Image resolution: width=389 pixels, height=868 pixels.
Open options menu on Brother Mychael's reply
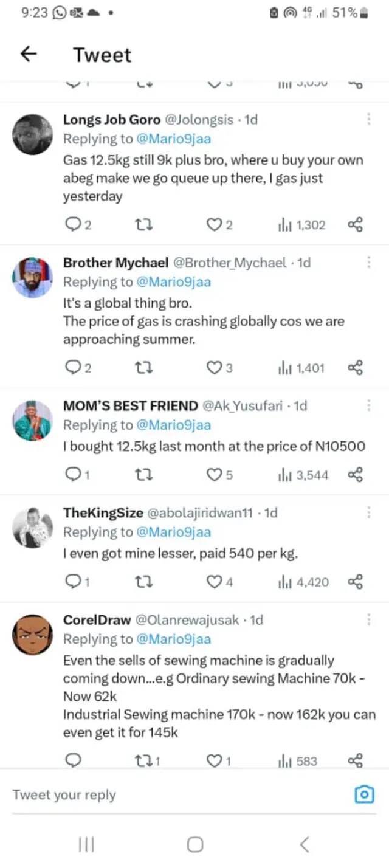coord(368,263)
